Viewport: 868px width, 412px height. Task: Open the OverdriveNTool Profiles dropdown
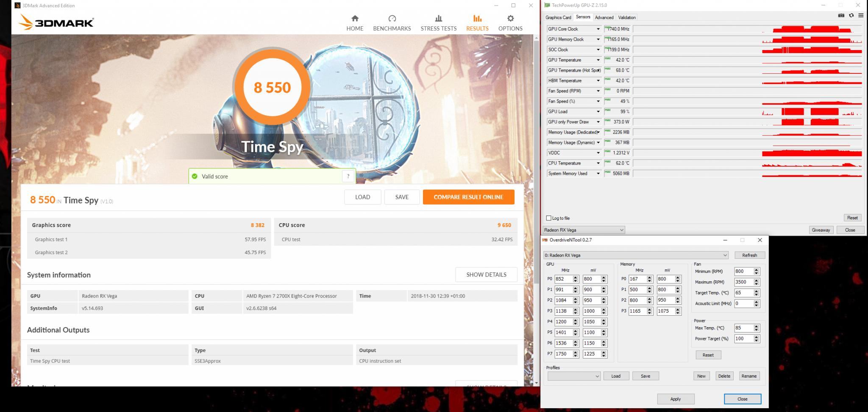tap(574, 376)
